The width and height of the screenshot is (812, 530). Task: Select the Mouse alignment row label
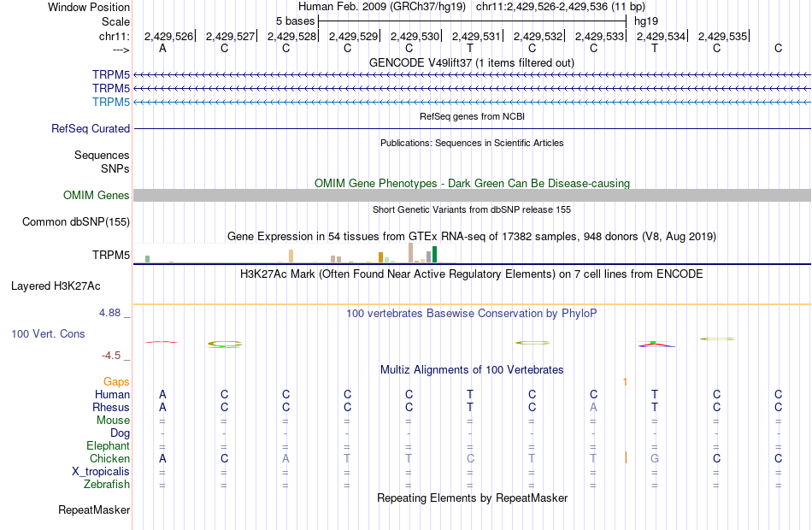click(113, 421)
